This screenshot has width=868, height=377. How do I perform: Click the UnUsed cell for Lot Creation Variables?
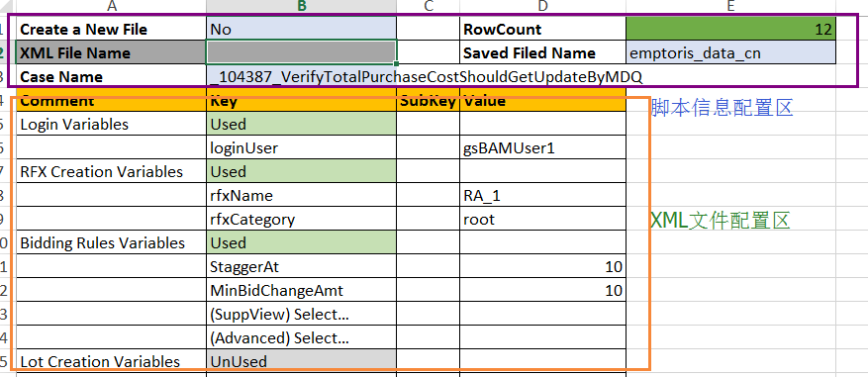[302, 361]
